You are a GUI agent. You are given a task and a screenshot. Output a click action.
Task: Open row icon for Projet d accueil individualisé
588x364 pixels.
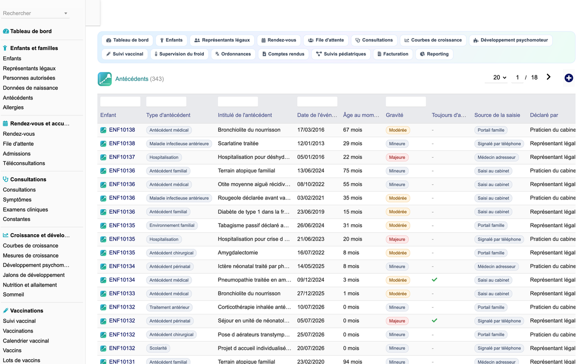[x=103, y=348]
